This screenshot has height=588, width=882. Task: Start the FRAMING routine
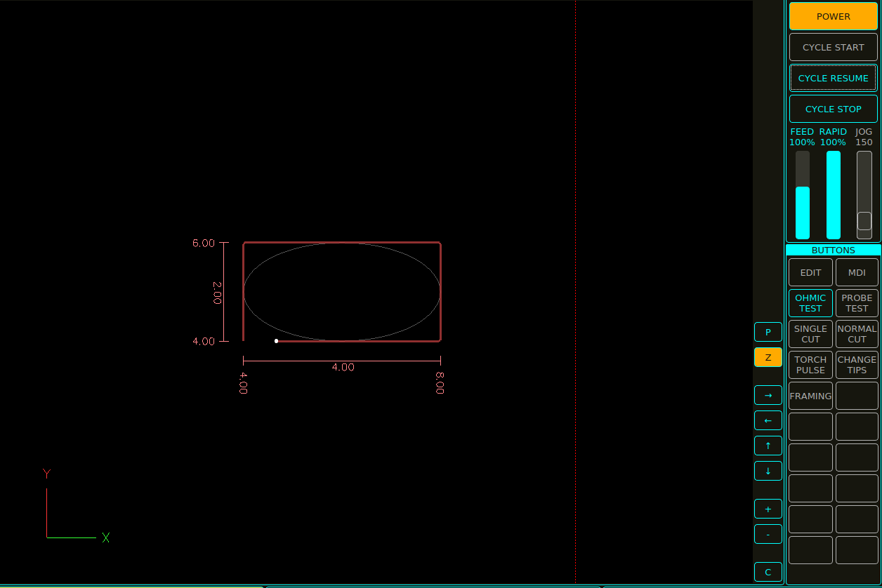coord(810,396)
